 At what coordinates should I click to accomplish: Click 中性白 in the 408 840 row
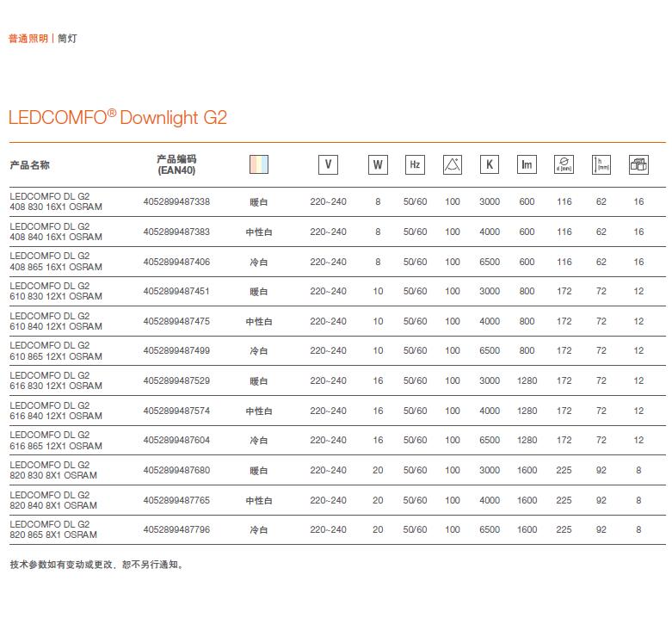[259, 232]
